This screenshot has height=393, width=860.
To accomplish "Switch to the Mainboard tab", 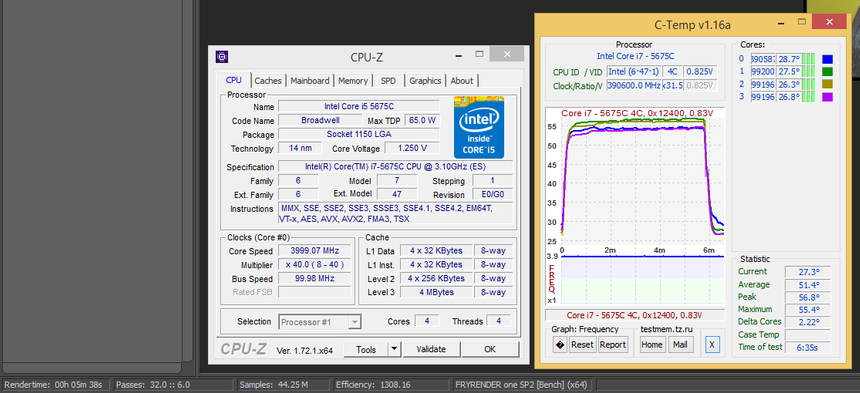I will (x=310, y=81).
